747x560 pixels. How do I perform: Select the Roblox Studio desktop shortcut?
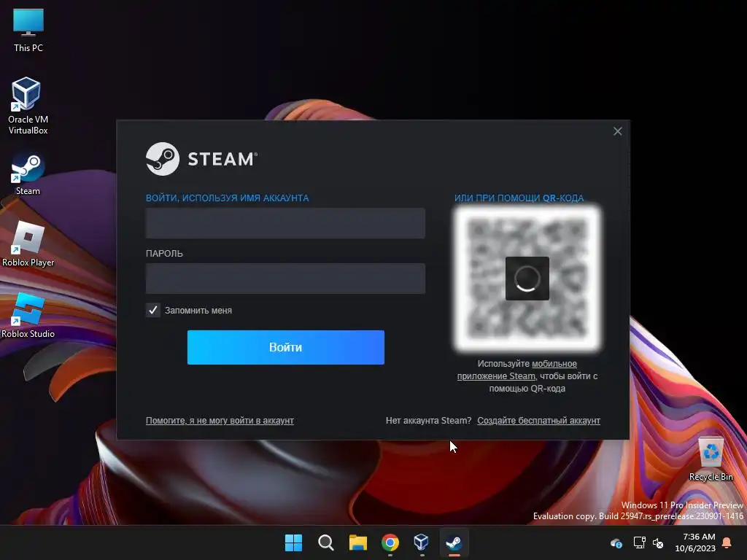[x=28, y=316]
